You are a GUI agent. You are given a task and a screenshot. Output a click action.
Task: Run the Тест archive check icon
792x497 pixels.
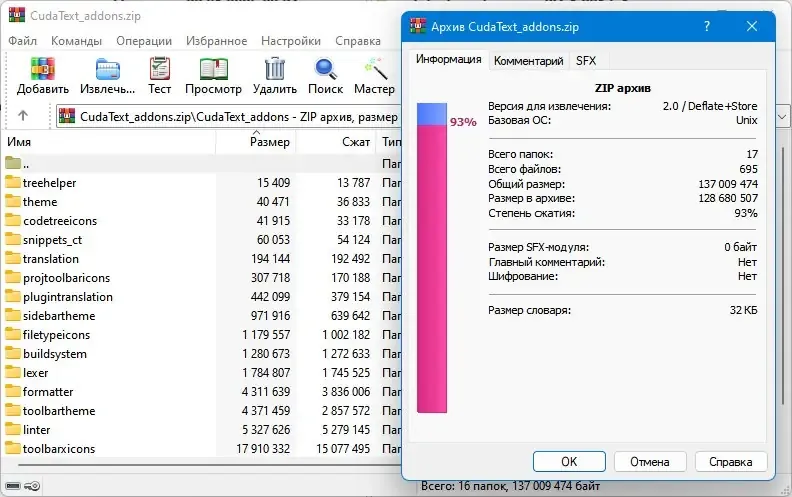tap(160, 69)
